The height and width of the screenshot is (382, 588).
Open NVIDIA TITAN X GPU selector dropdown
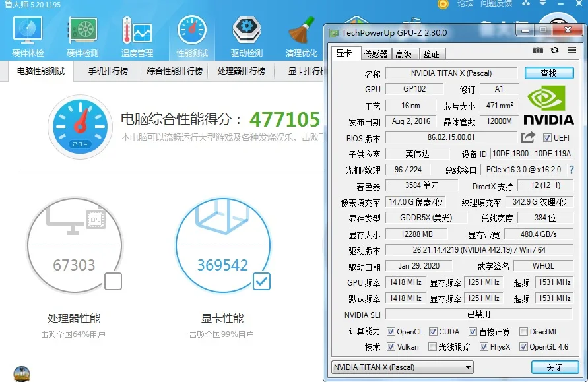tap(403, 367)
